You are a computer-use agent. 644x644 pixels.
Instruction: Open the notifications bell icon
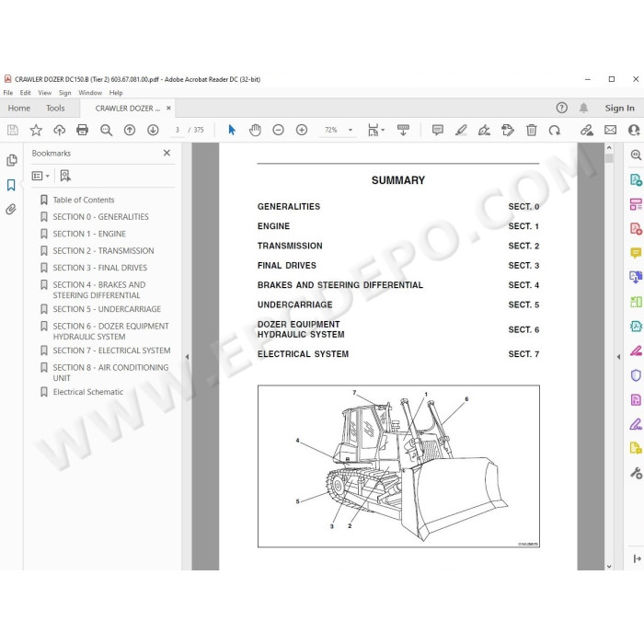[x=583, y=108]
